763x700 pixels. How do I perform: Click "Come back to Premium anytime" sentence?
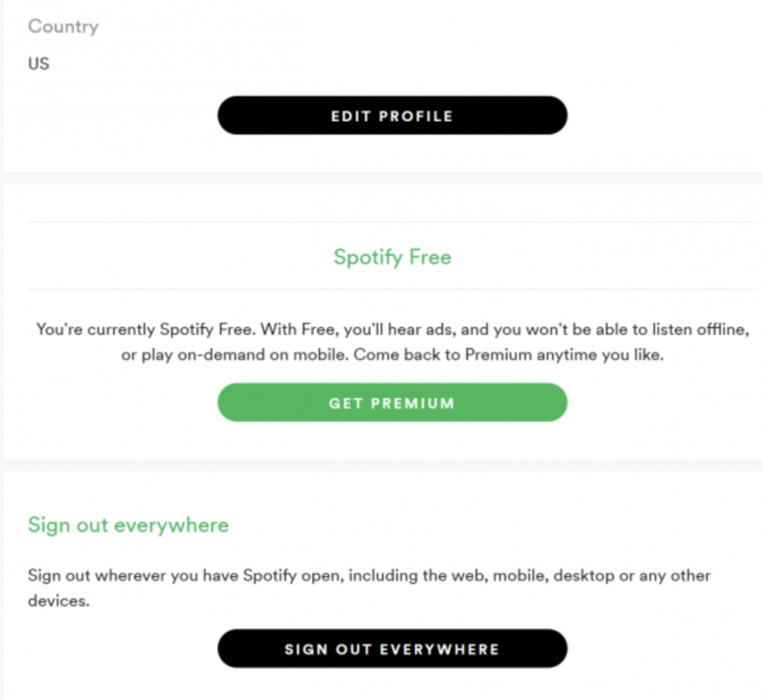tap(508, 355)
